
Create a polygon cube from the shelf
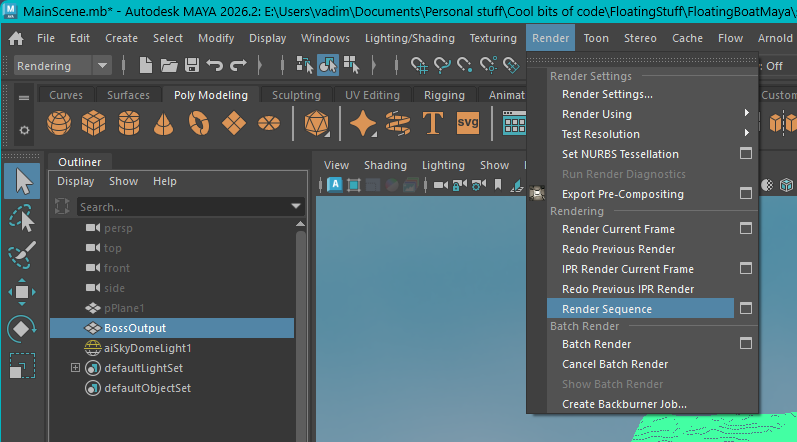coord(94,123)
